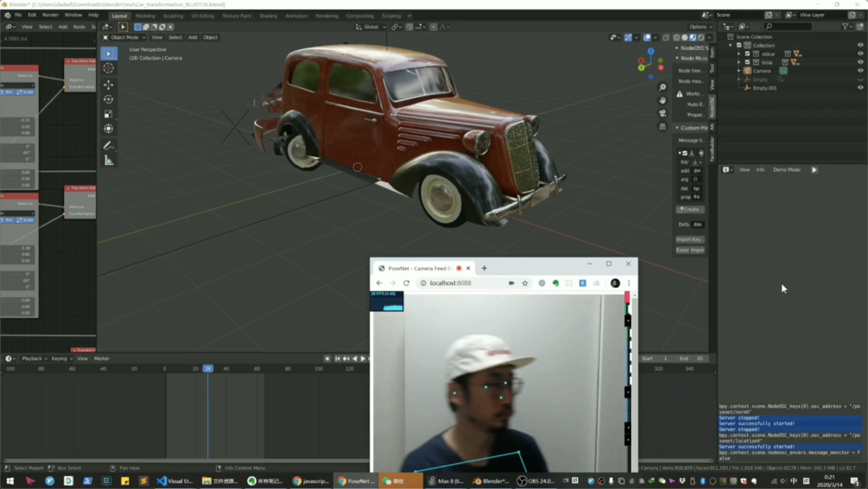Select the Cursor tool in viewport toolbar
Viewport: 868px width, 489px height.
click(109, 68)
